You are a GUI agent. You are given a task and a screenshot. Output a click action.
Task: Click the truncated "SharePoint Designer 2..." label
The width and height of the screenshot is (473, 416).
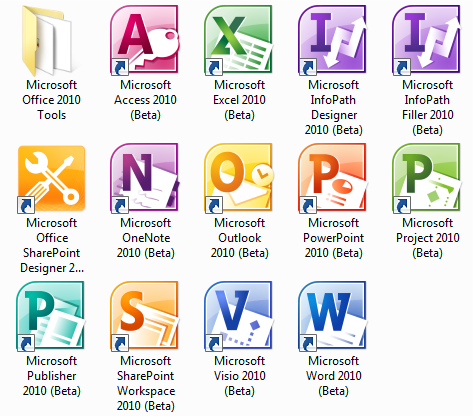coord(52,245)
